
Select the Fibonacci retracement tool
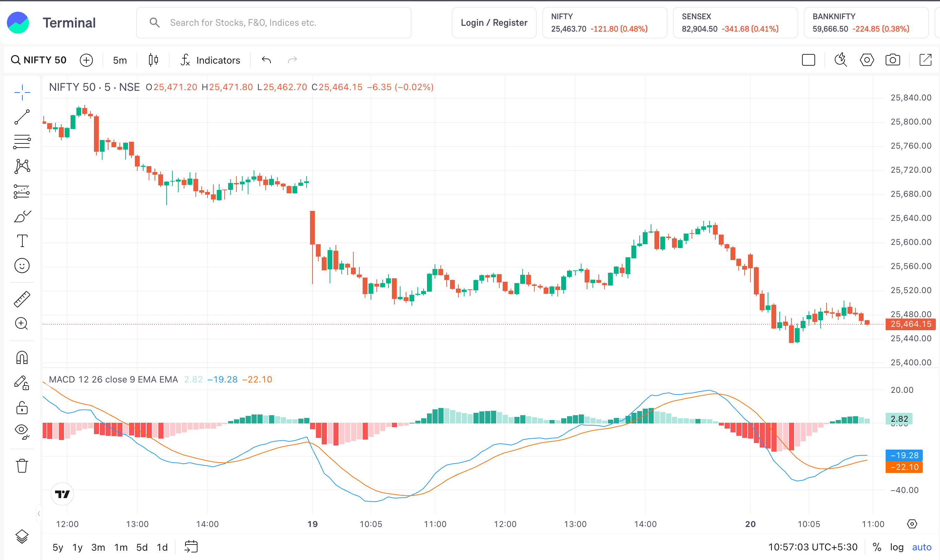click(x=22, y=142)
